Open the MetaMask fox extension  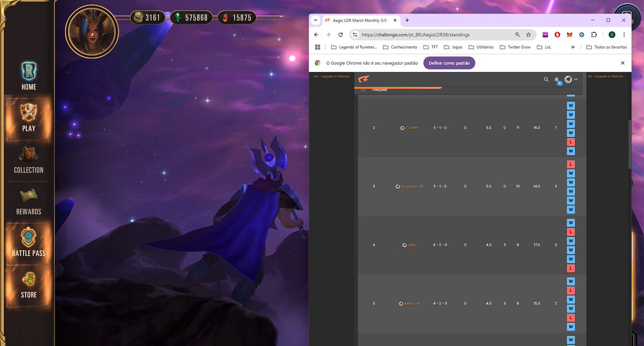[570, 34]
